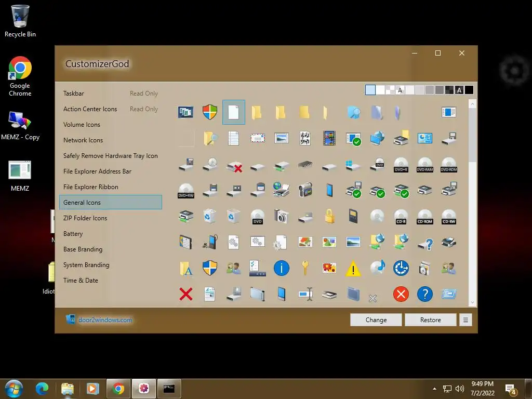The height and width of the screenshot is (399, 532).
Task: Choose the light blue background swatch
Action: pos(370,90)
